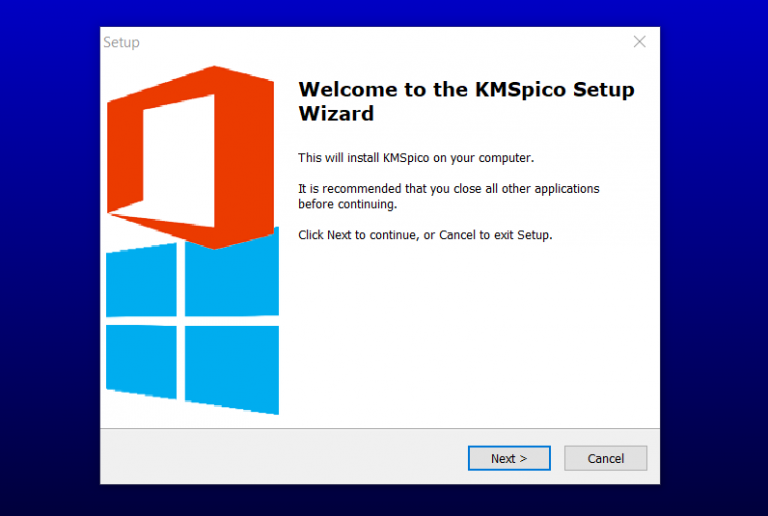Click the word "Wizard" in the heading
The image size is (768, 516).
[x=336, y=114]
